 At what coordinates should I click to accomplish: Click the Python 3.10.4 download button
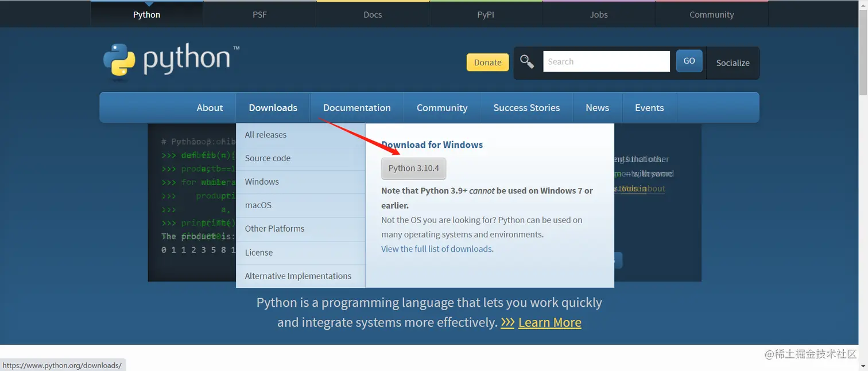413,168
